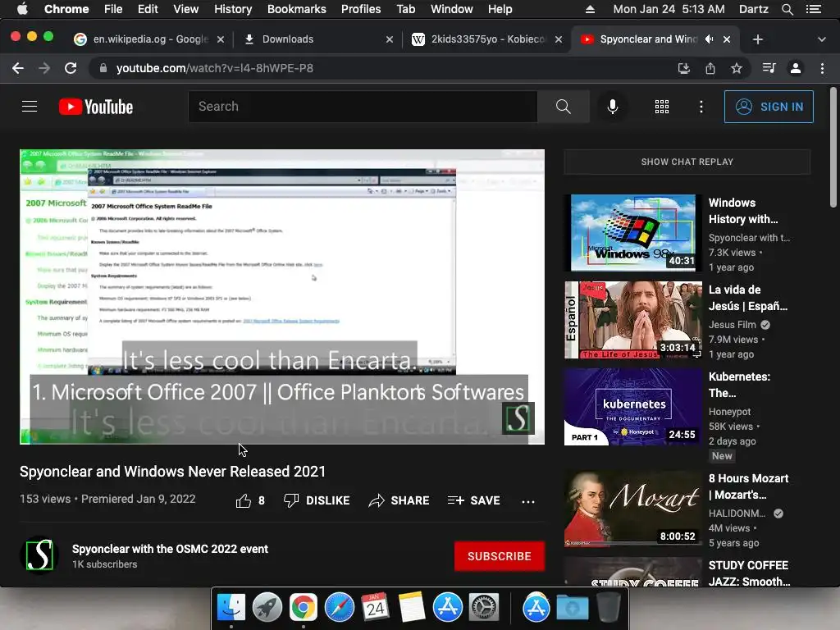Open the Profiles menu
Viewport: 840px width, 630px height.
[x=361, y=9]
